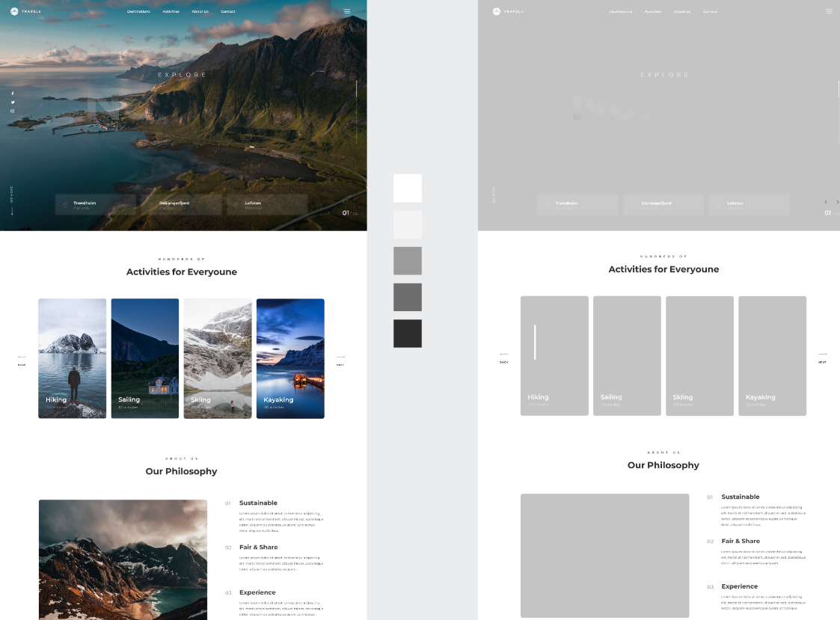Pick the darkest charcoal color swatch
840x620 pixels.
pos(408,334)
